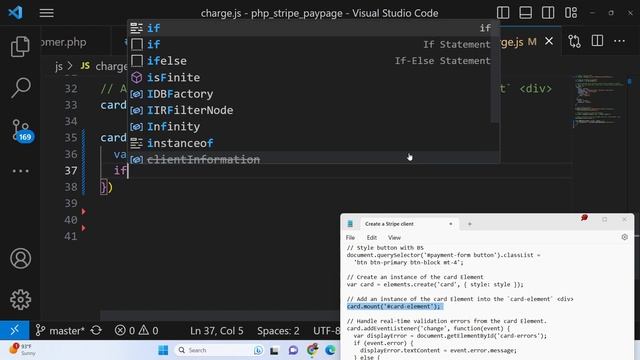Select the Infinity suggestion
The height and width of the screenshot is (360, 640).
click(310, 127)
